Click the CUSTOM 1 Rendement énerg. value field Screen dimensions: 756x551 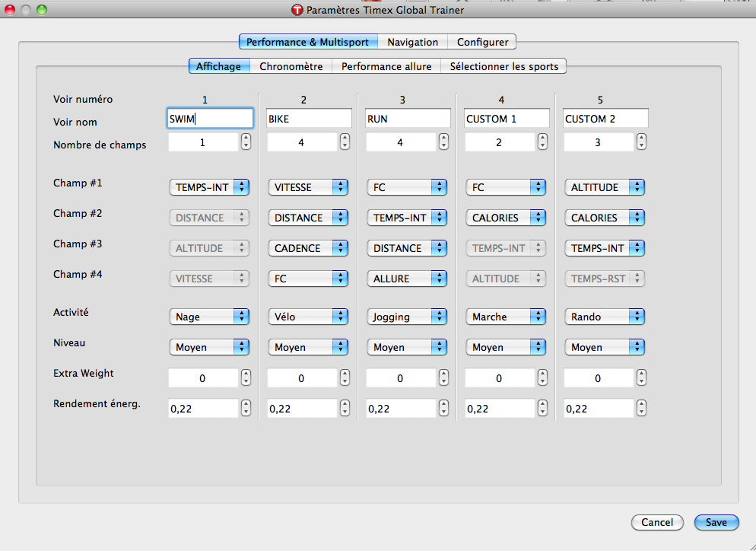tap(500, 409)
